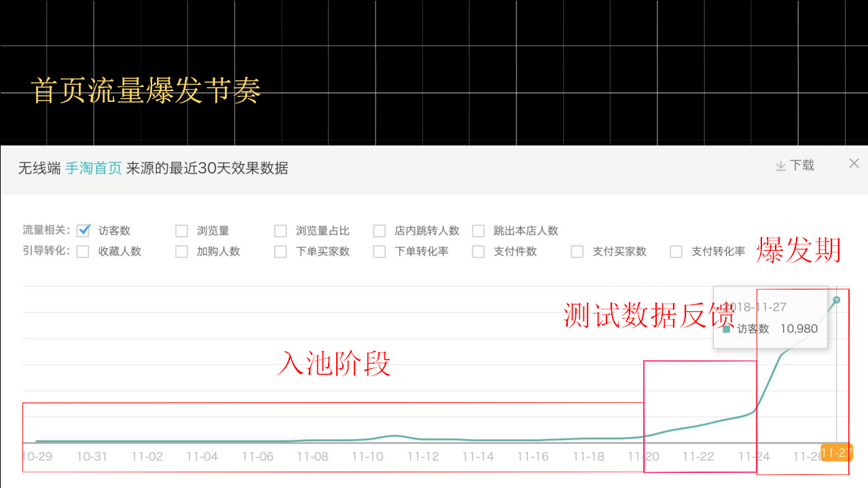The width and height of the screenshot is (868, 488).
Task: Open the 手淘首页 source link
Action: point(94,168)
